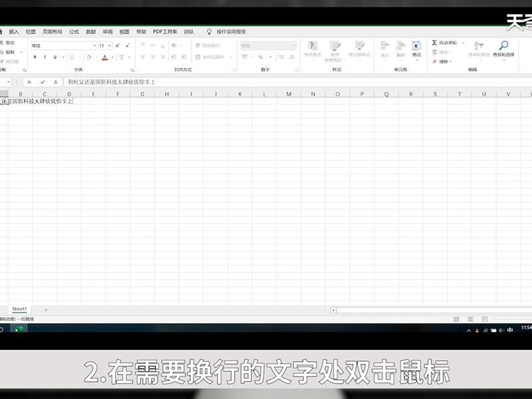Click the 剪切 (cut) button

coord(7,43)
